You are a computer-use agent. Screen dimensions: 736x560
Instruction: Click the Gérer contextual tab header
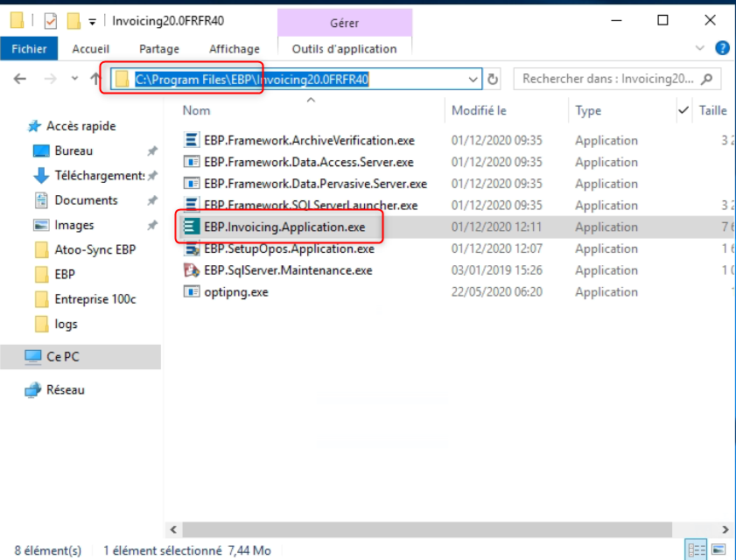click(345, 23)
